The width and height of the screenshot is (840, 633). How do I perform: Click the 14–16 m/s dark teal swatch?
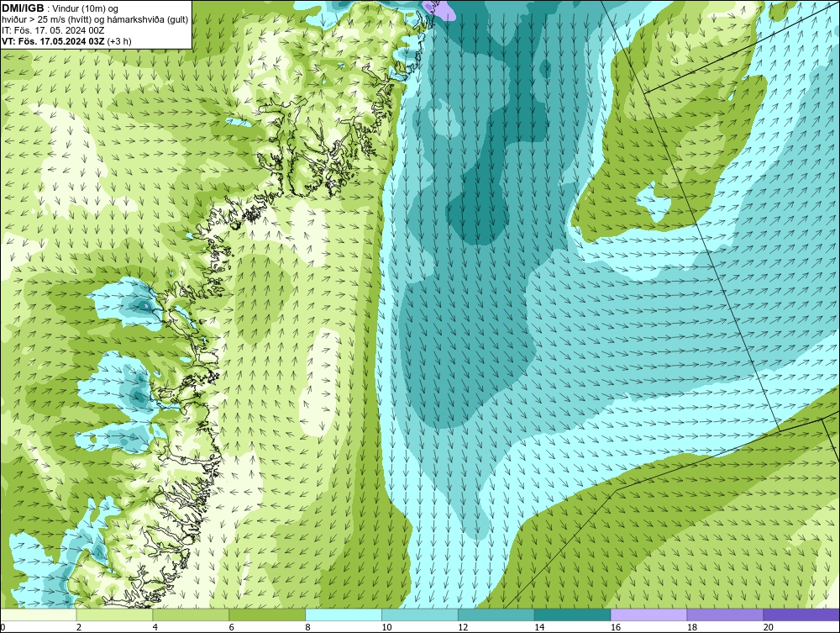click(573, 615)
